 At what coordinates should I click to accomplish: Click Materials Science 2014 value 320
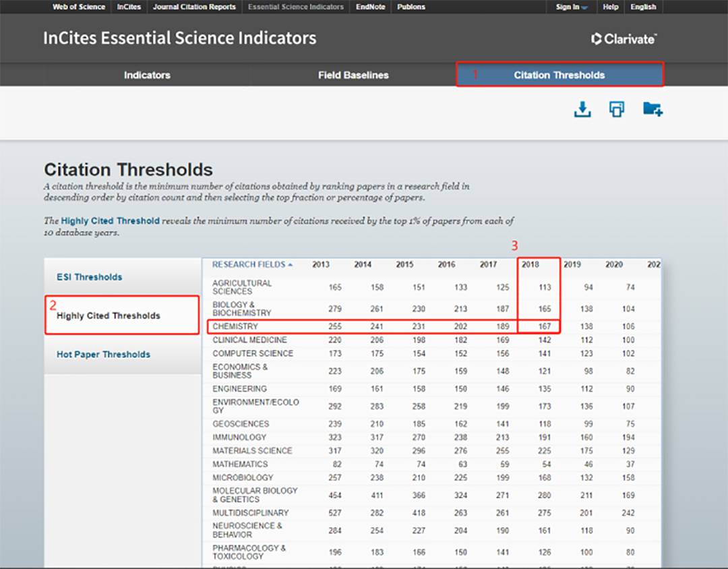pyautogui.click(x=377, y=451)
